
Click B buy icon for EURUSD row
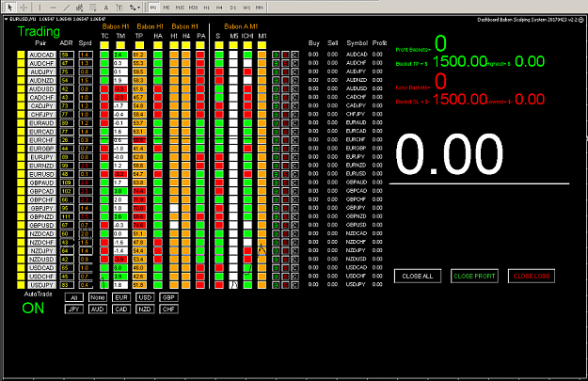click(276, 174)
